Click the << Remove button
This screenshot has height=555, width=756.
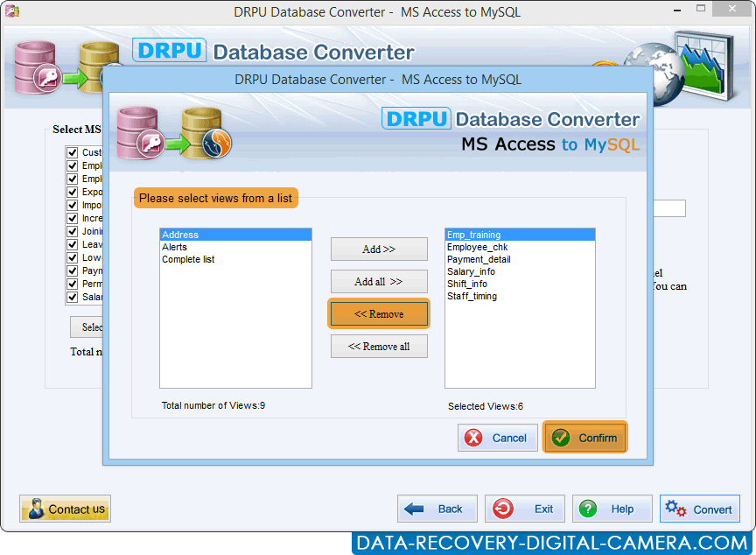(379, 314)
